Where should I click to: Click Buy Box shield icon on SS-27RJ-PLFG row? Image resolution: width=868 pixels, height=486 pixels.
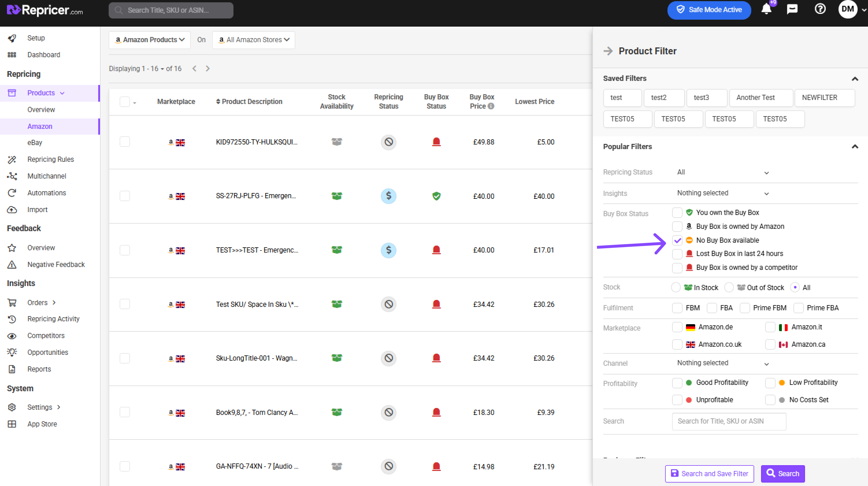(436, 196)
